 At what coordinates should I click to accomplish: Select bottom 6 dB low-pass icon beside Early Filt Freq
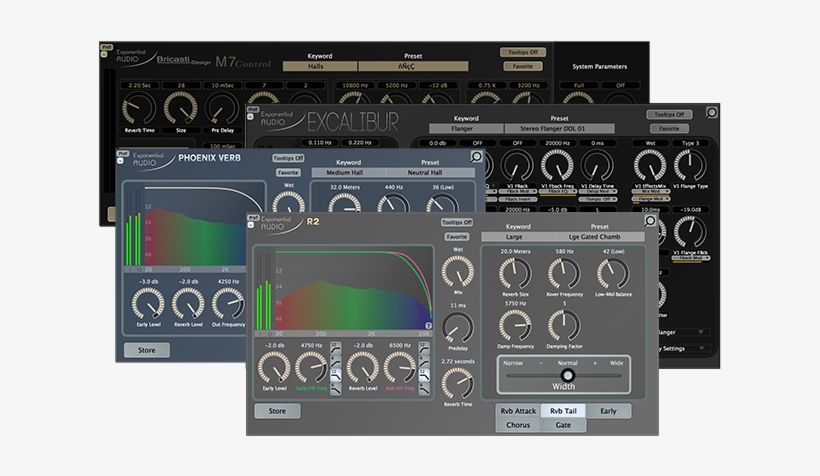pos(335,389)
